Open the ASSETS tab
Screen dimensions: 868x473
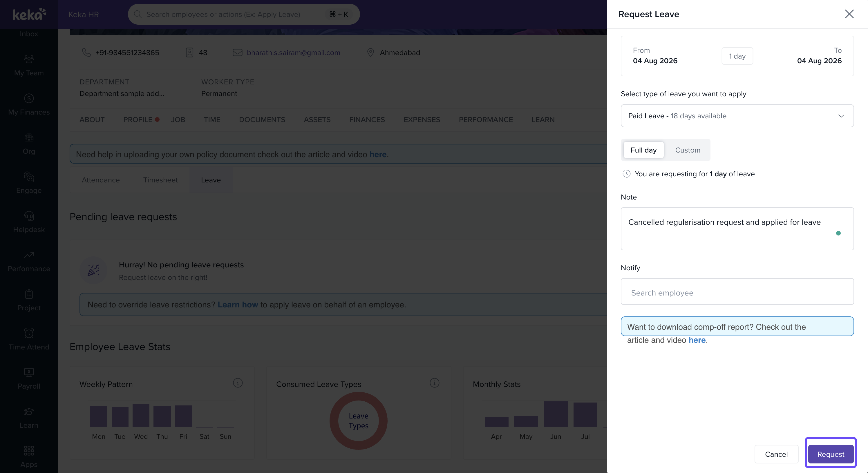coord(317,119)
